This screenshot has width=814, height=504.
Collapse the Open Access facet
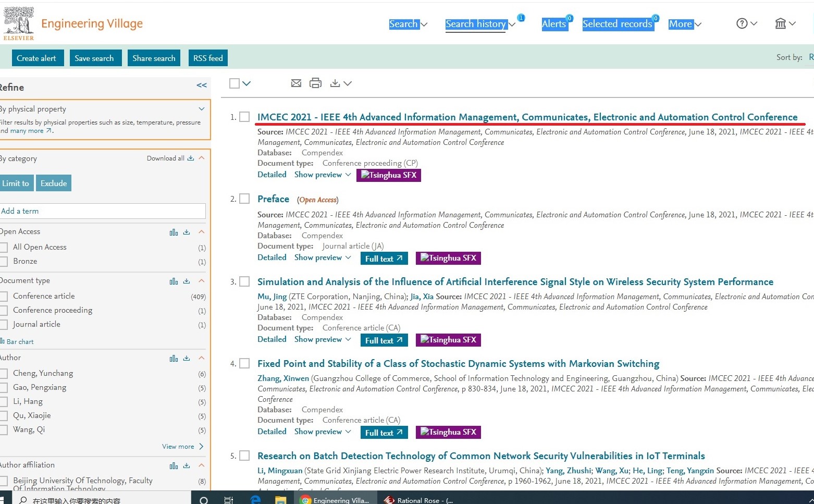click(x=202, y=232)
